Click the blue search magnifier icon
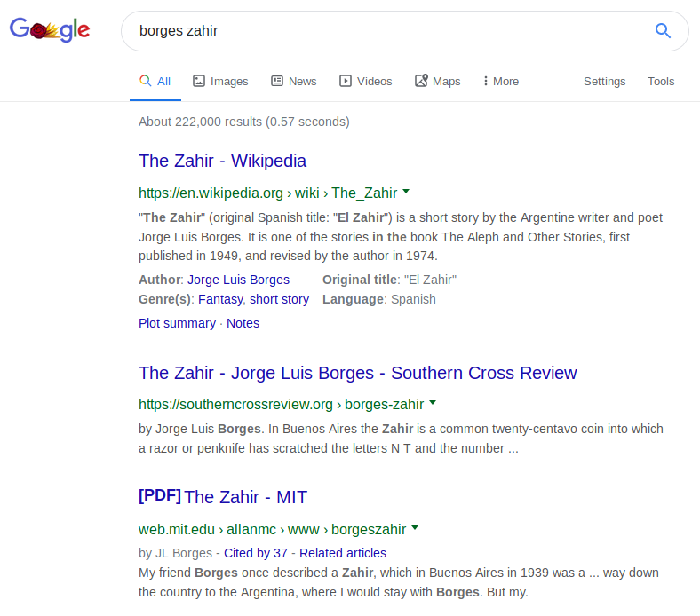 (663, 31)
